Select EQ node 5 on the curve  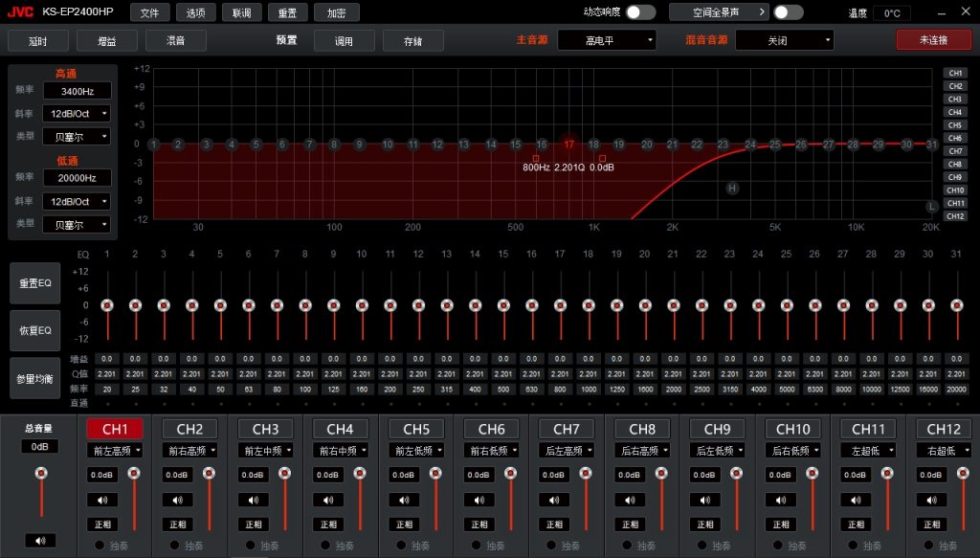click(256, 145)
